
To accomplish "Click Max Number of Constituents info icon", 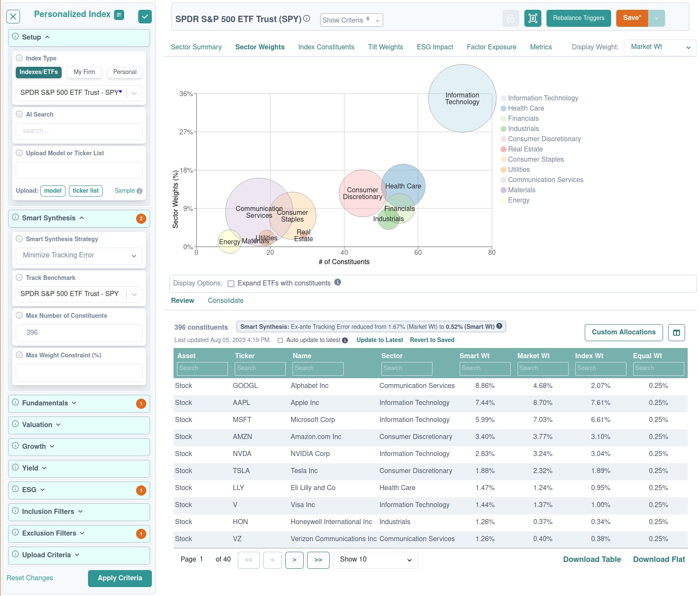I will [x=19, y=315].
